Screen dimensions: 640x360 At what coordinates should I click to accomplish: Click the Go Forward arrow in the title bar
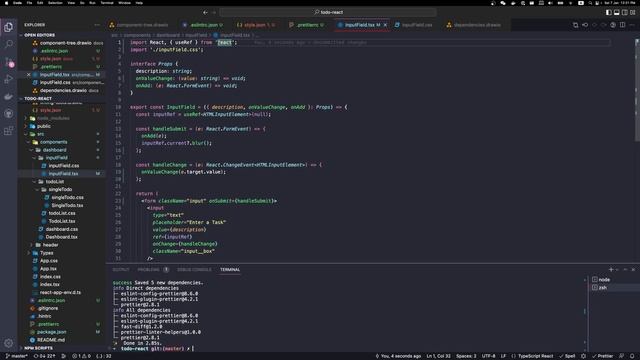pos(214,12)
